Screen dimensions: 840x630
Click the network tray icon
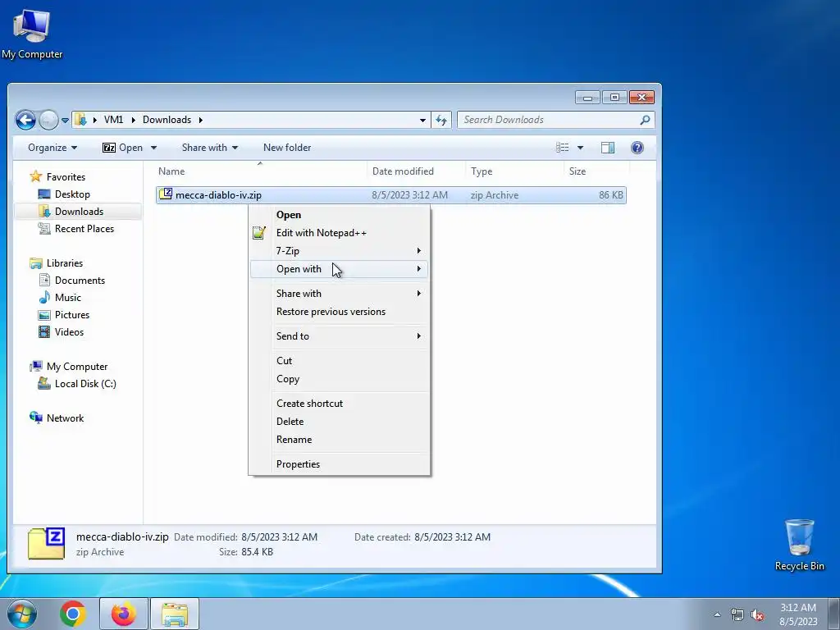point(737,615)
